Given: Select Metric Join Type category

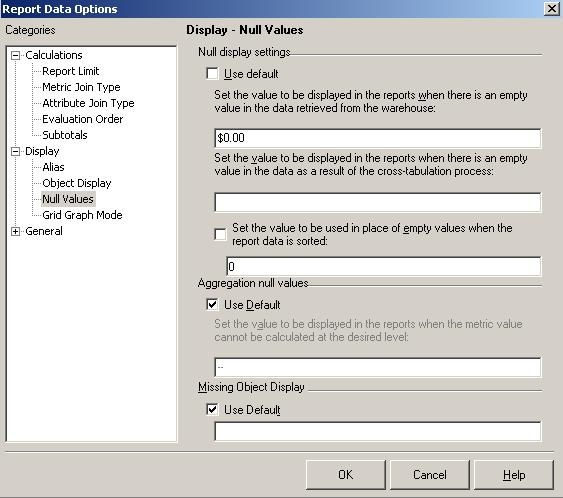Looking at the screenshot, I should [x=81, y=87].
